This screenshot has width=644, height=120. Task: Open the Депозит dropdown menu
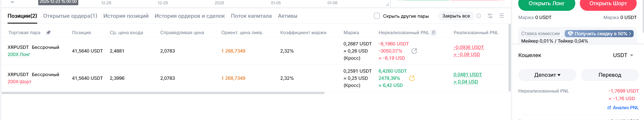click(547, 75)
